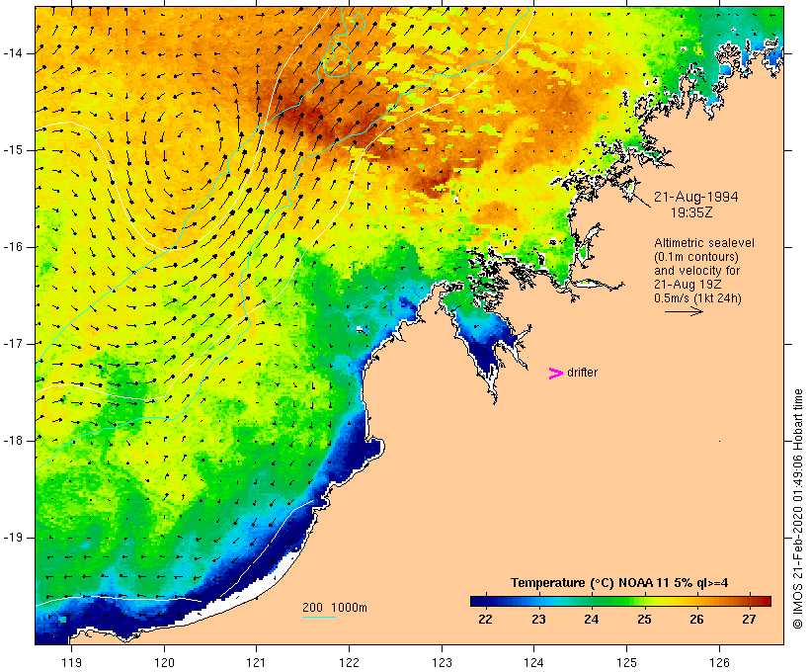Click the latitude label '-14'
The height and width of the screenshot is (672, 810).
point(12,53)
